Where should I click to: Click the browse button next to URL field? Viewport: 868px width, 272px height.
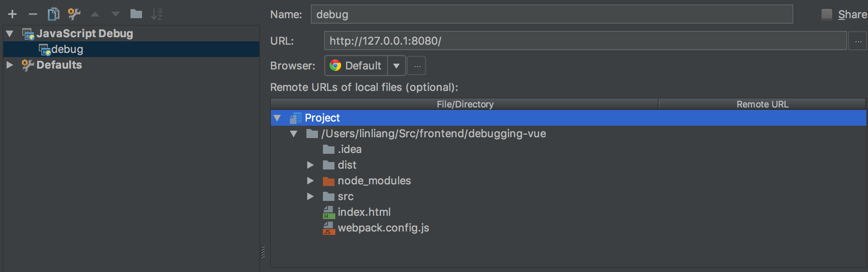858,41
